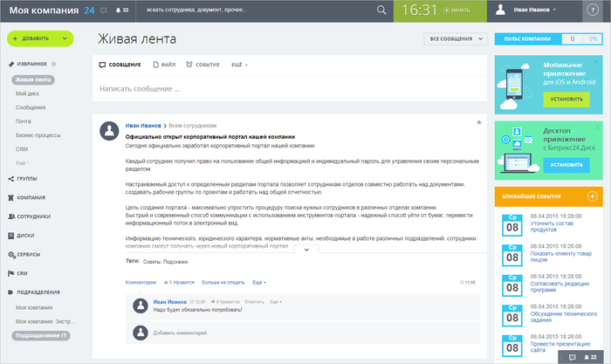
Task: Toggle Больше не следить on the post
Action: [223, 282]
